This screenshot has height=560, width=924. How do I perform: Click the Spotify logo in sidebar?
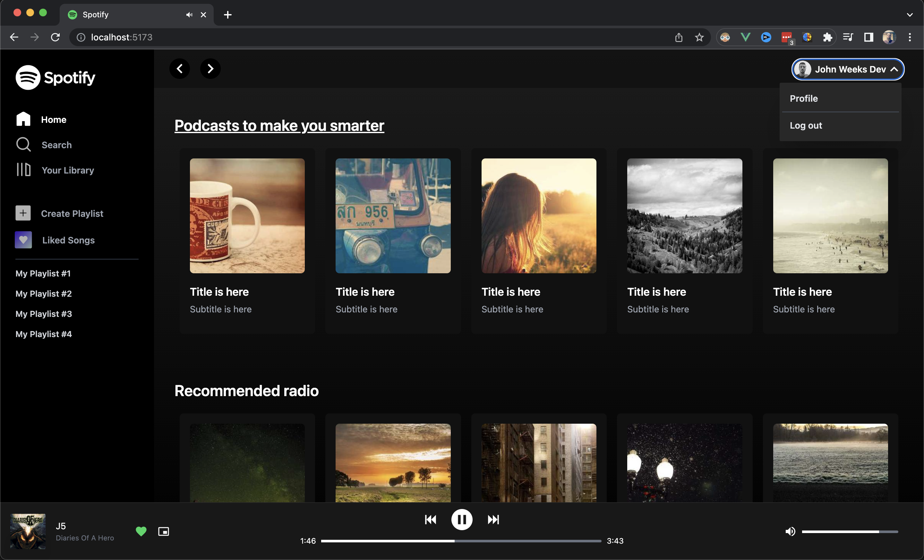pos(56,77)
